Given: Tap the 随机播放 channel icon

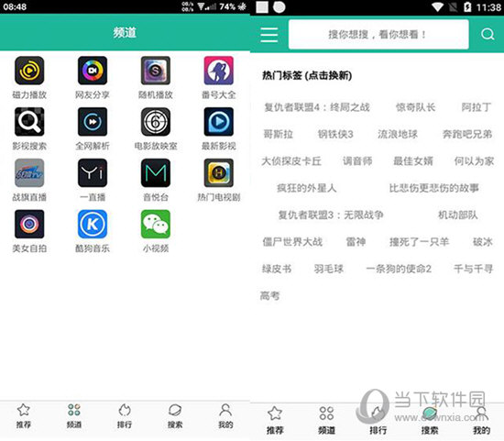Looking at the screenshot, I should point(156,71).
